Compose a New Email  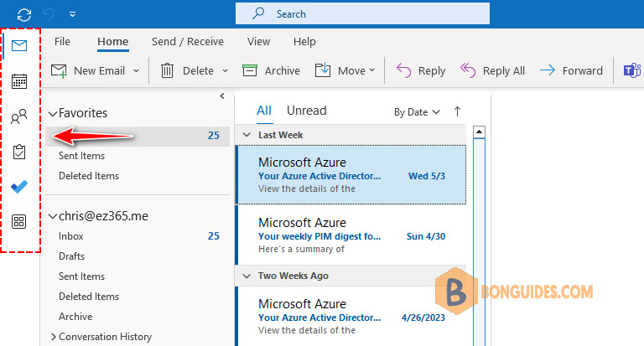point(88,70)
